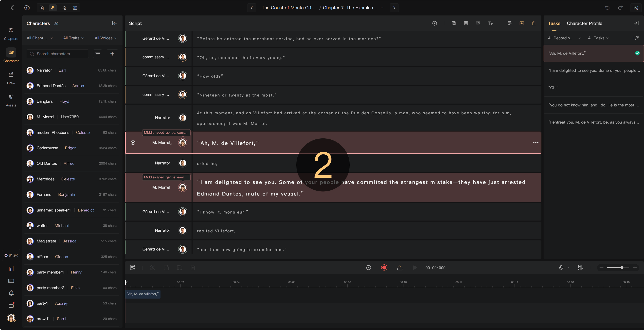Open find in script icon
This screenshot has width=644, height=330.
478,23
